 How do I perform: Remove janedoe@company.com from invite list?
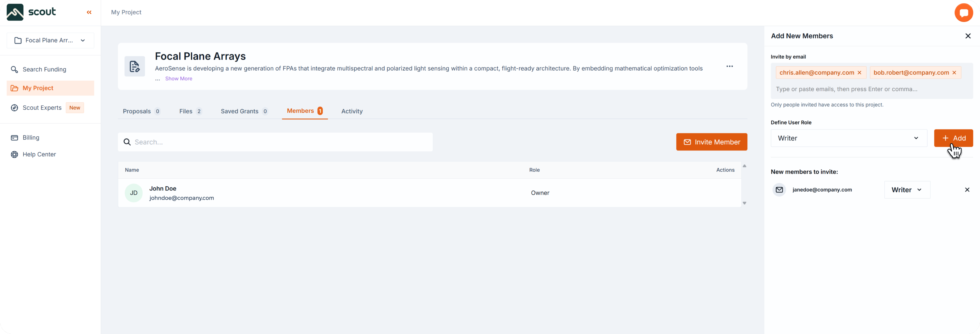pos(967,190)
